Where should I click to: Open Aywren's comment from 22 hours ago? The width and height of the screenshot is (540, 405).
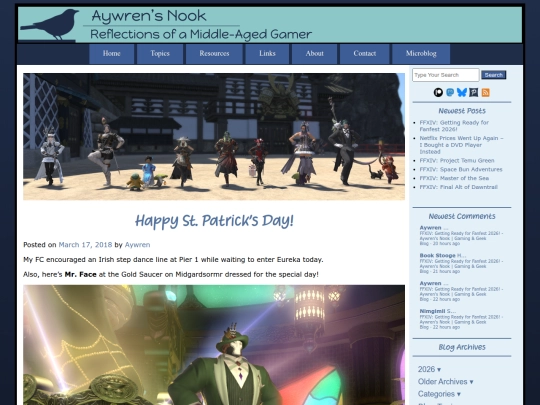(461, 291)
